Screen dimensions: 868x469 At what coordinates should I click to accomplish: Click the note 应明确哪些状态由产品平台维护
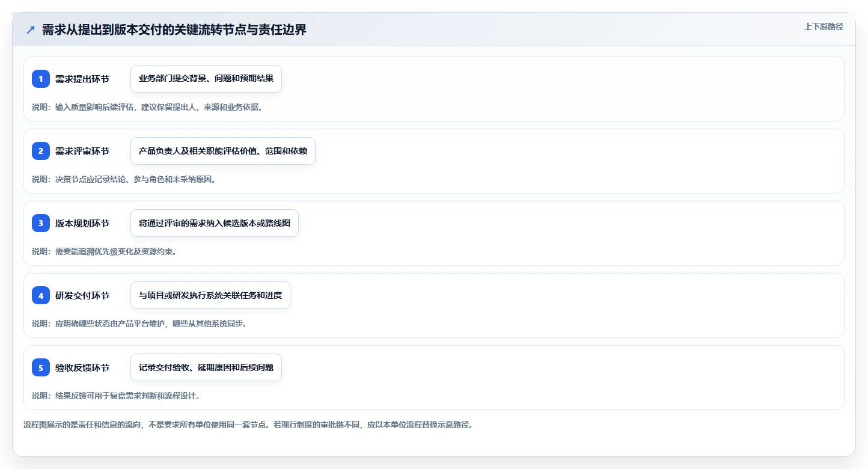pos(139,323)
